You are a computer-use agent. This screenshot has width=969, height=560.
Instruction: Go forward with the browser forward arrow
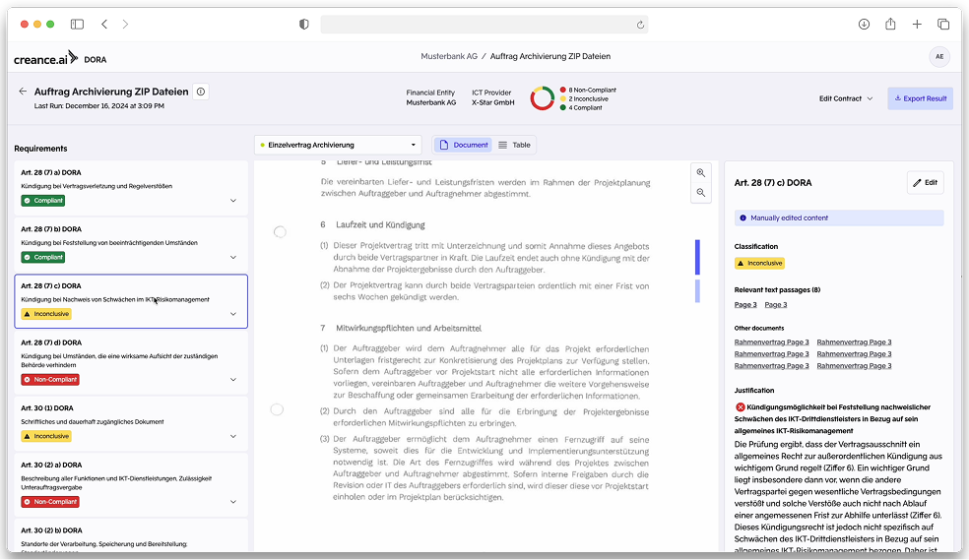click(125, 24)
